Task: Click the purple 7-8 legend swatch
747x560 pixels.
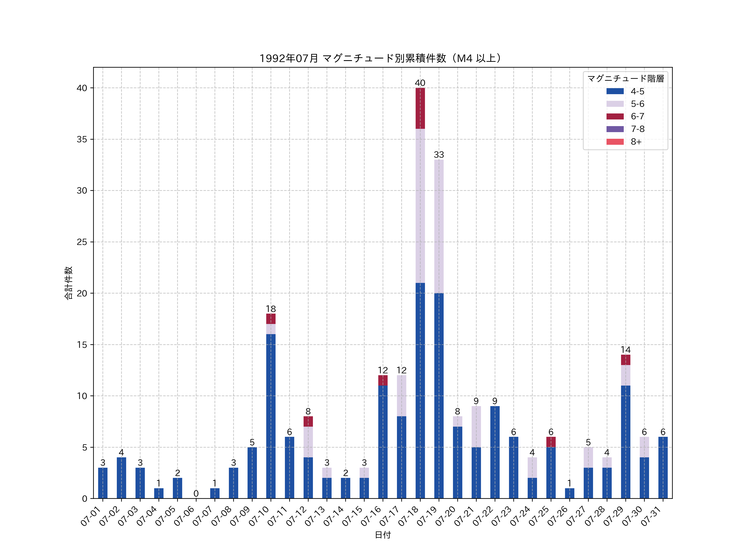Action: [x=615, y=129]
